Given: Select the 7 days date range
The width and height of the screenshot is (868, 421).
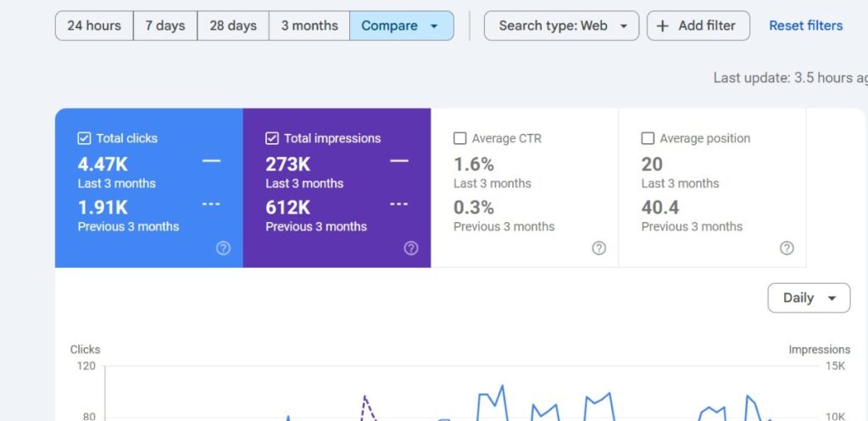Looking at the screenshot, I should 164,25.
